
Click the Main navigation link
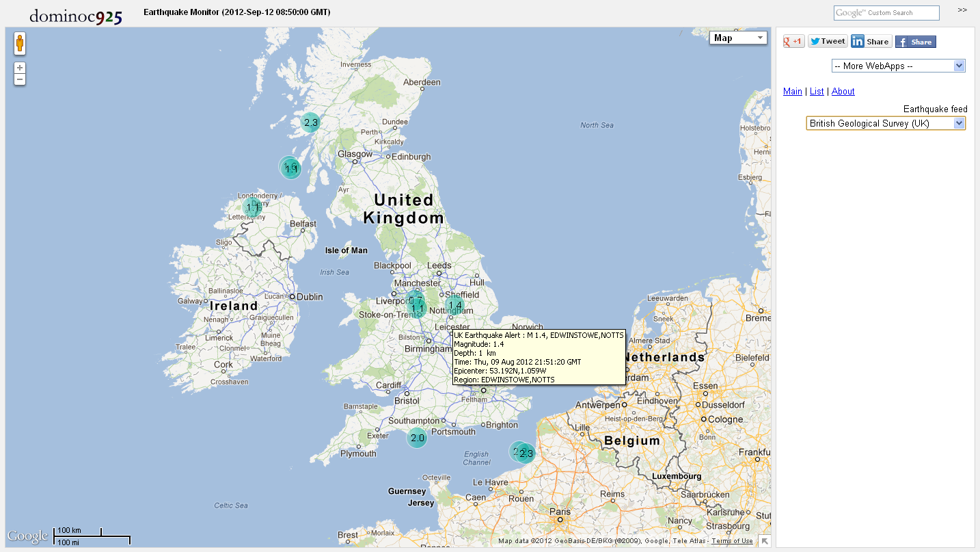pos(792,91)
